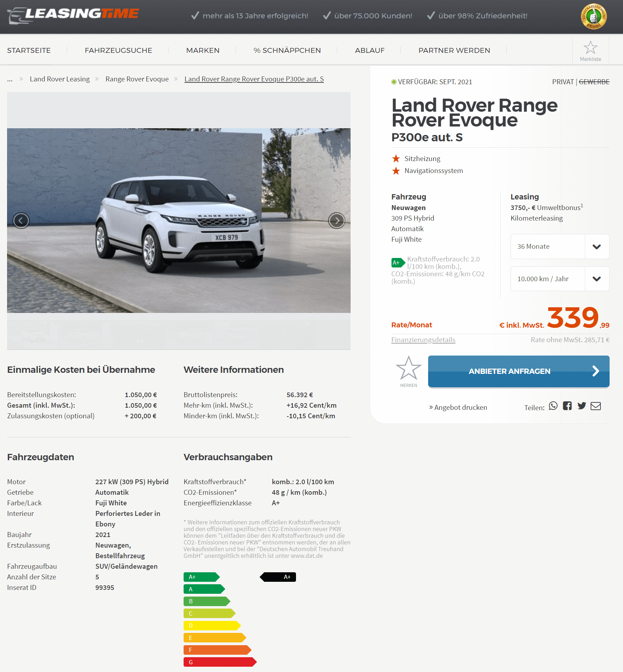Click Mehr-km value +16,92 Cent/km
Viewport: 623px width, 672px height.
tap(311, 405)
